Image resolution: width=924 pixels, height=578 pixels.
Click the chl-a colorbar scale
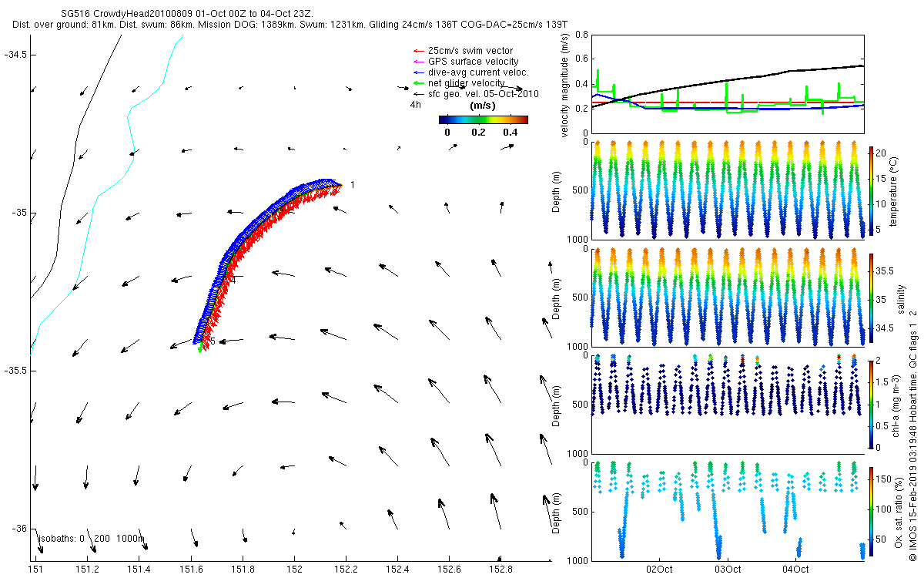point(871,404)
